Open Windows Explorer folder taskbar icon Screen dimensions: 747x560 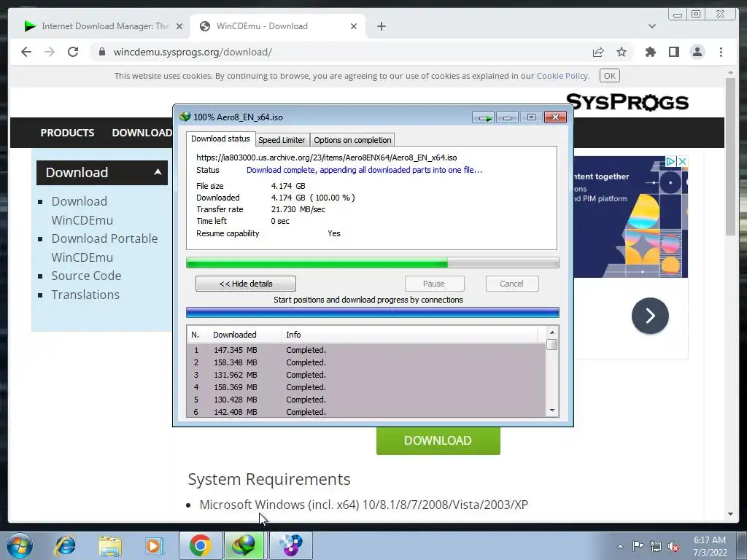click(110, 545)
